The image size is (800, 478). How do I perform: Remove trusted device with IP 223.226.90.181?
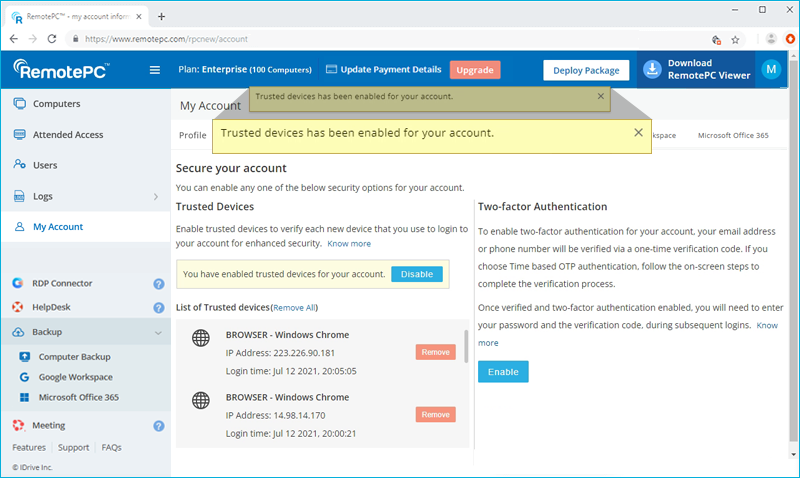point(435,352)
